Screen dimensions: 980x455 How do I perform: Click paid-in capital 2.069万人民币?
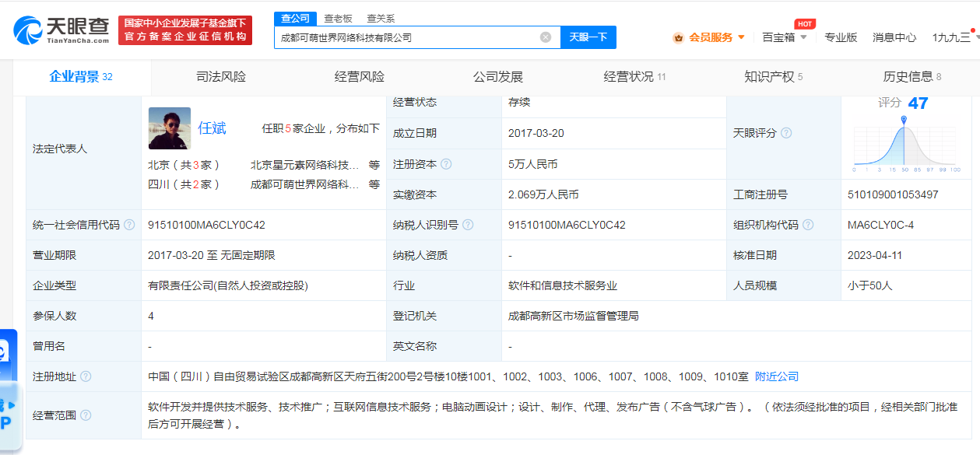pos(543,194)
